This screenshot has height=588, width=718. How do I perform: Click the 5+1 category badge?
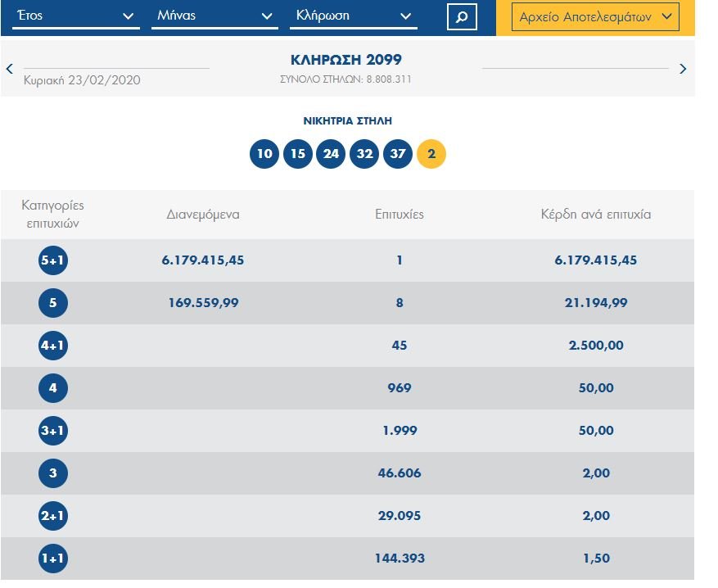coord(53,260)
